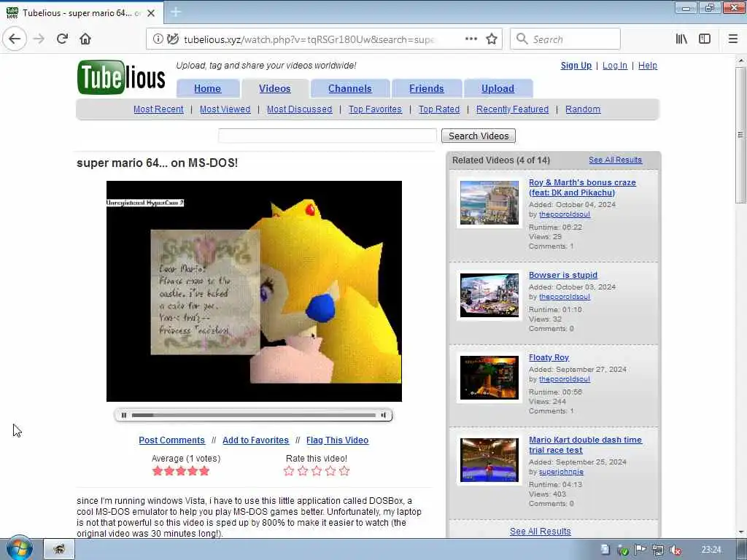Seek along the video progress bar
Screen dimensions: 747x560
pyautogui.click(x=253, y=415)
